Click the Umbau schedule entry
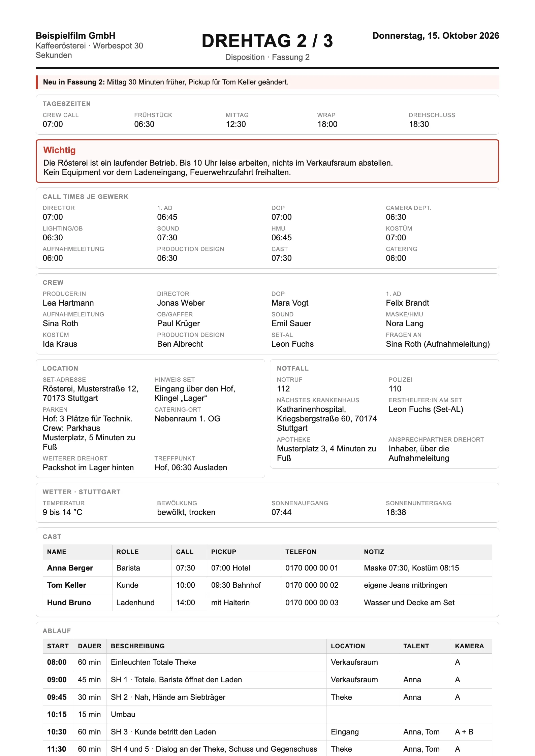The width and height of the screenshot is (535, 756). [123, 715]
